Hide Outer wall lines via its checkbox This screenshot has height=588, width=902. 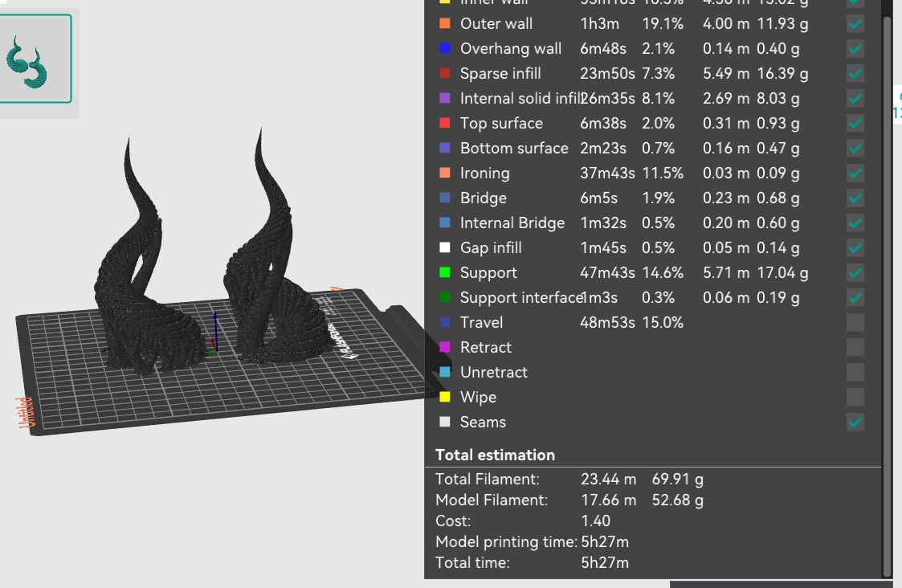pos(855,24)
